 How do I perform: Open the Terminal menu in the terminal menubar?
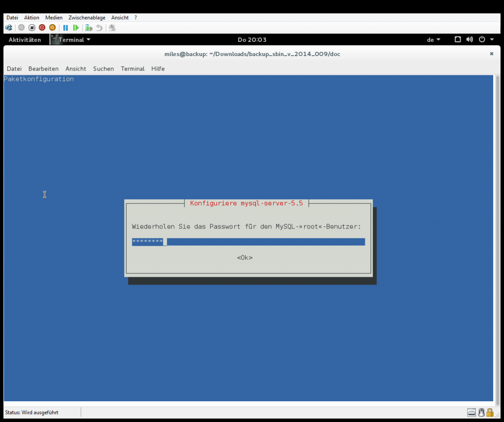pyautogui.click(x=132, y=68)
